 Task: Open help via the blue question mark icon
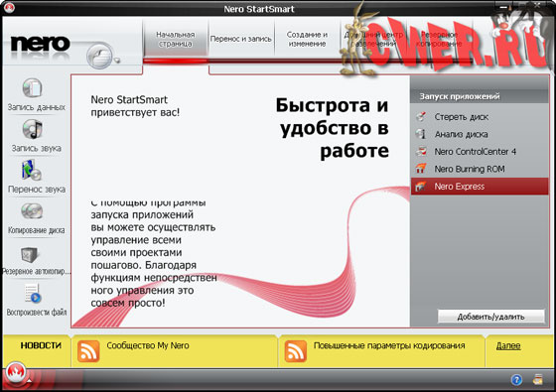[x=516, y=380]
